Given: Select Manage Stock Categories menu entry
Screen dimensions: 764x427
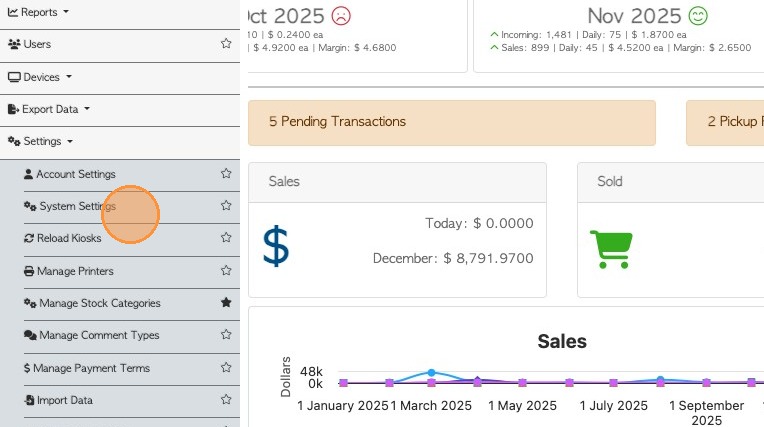Looking at the screenshot, I should coord(99,303).
